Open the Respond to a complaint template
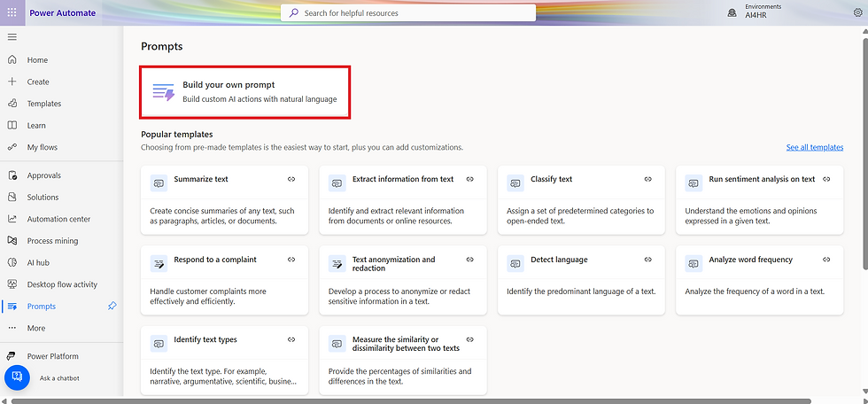 [x=225, y=280]
